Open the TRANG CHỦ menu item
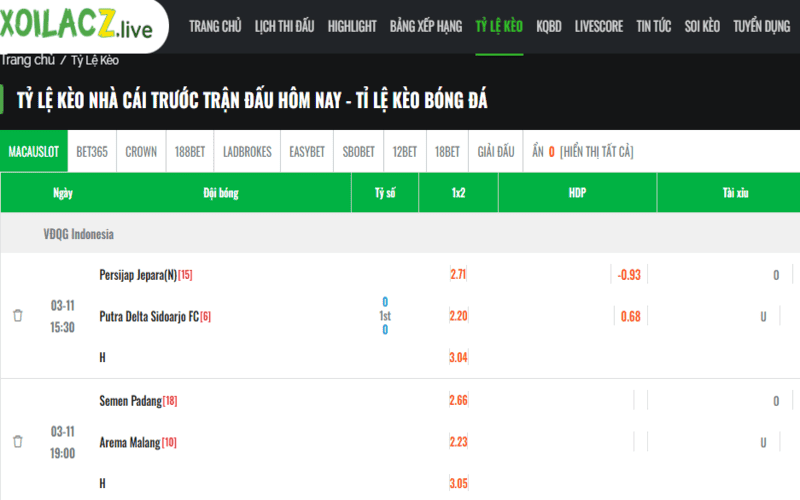 (x=215, y=26)
